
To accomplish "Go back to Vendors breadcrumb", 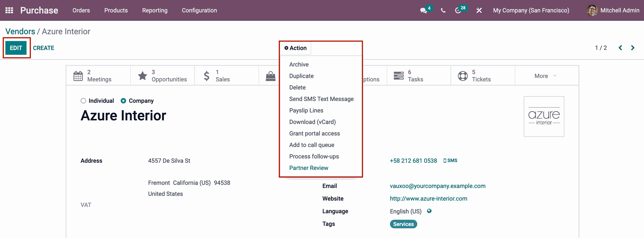I will 20,32.
